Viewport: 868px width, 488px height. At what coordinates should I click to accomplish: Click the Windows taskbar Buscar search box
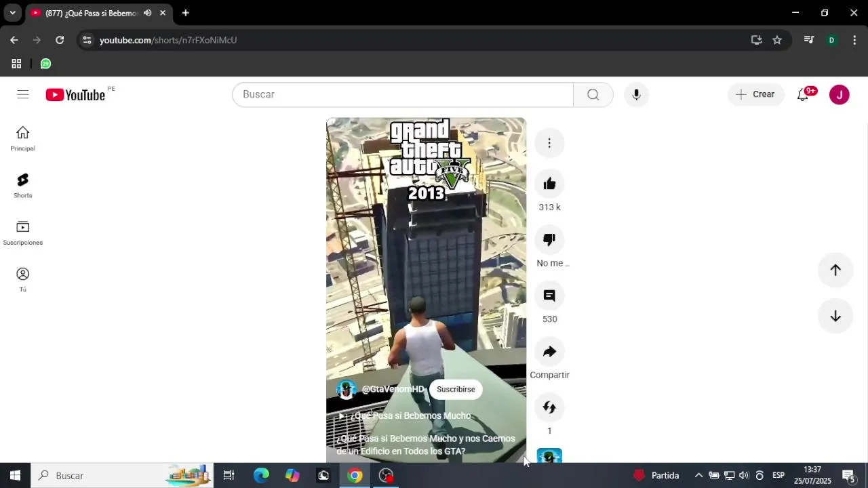tap(122, 476)
